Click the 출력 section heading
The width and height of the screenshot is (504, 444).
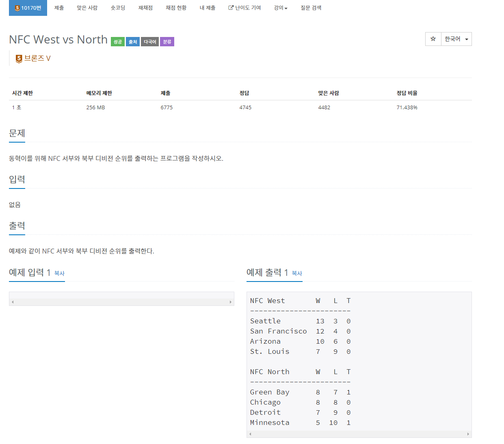17,226
